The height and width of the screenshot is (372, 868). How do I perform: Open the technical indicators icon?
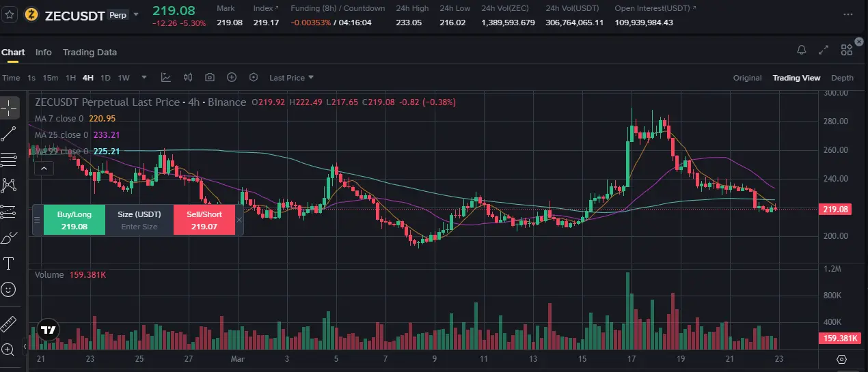166,77
